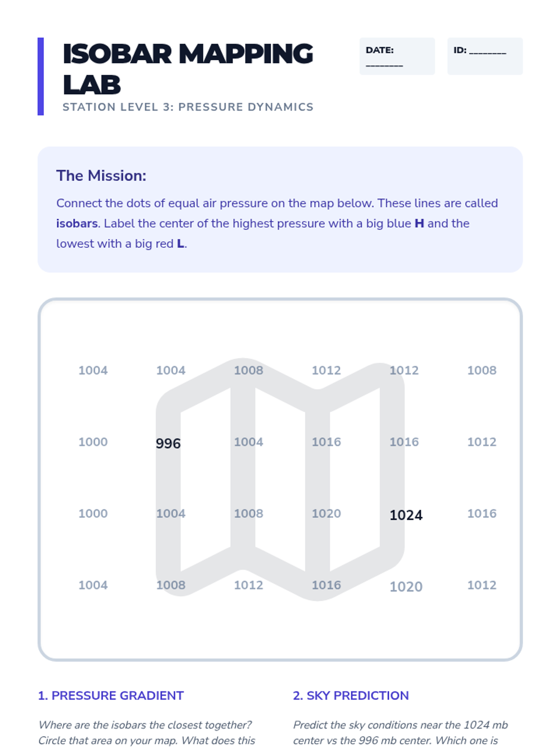This screenshot has width=560, height=747.
Task: Click the purple accent bar beside title
Action: coord(41,76)
